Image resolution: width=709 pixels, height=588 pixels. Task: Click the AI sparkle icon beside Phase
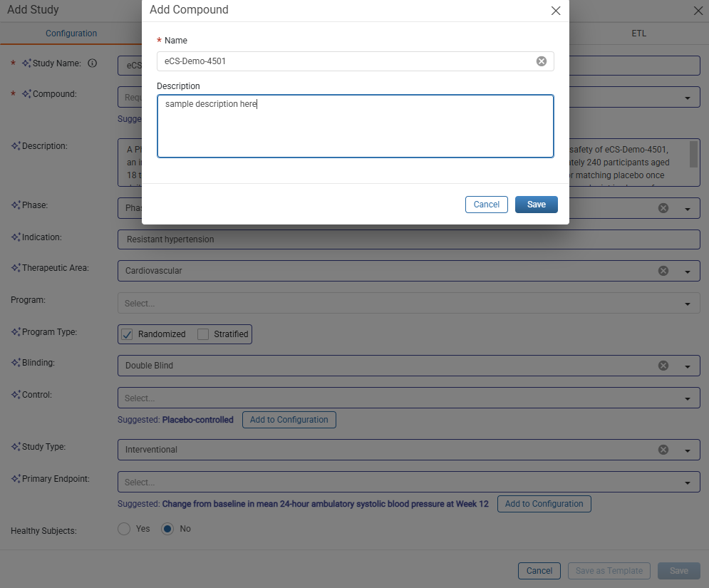16,205
